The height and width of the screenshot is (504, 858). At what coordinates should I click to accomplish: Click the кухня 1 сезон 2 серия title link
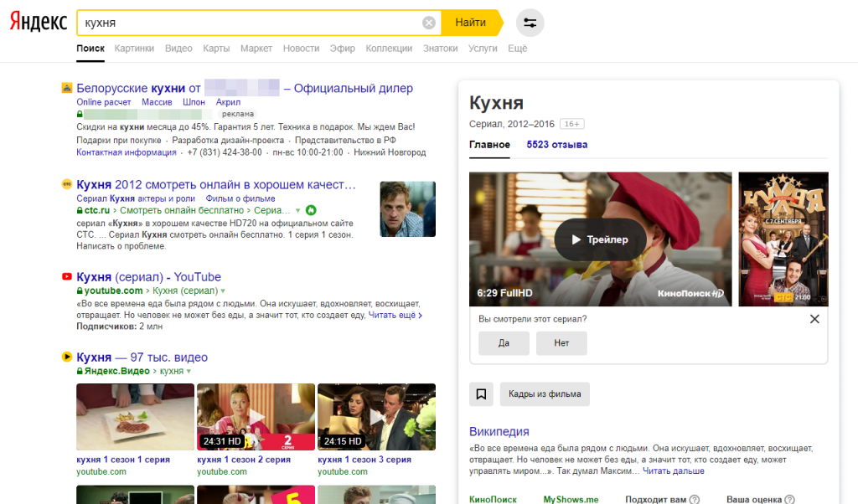click(244, 460)
